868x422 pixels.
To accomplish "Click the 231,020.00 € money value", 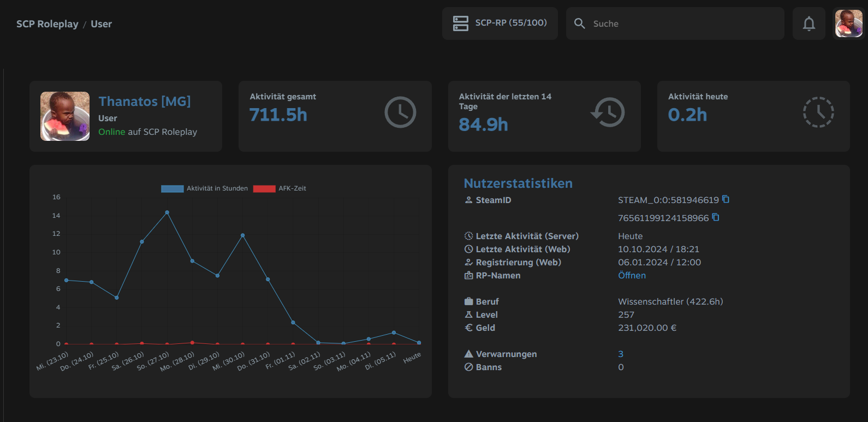I will 647,328.
